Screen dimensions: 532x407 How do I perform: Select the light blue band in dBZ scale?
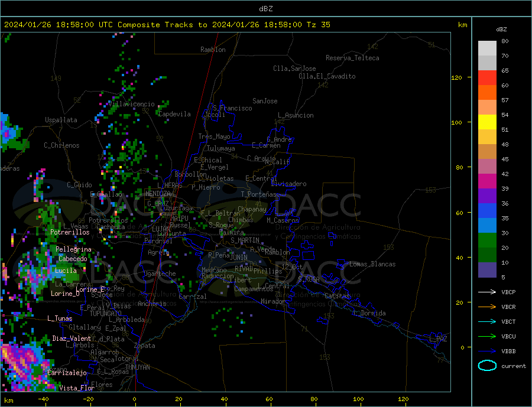[x=487, y=226]
